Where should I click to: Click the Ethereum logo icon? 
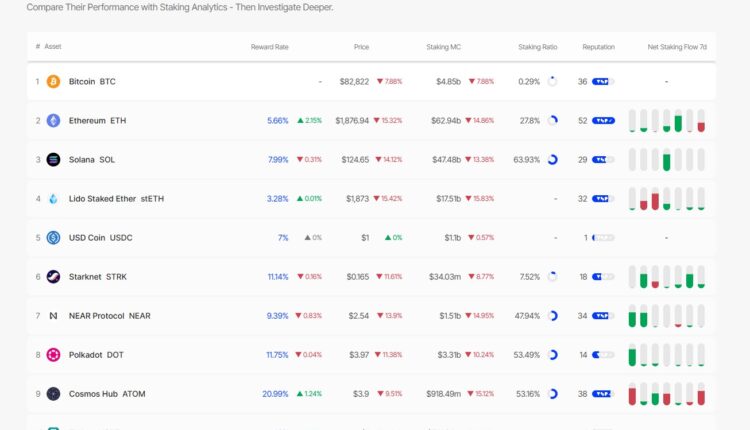tap(53, 120)
